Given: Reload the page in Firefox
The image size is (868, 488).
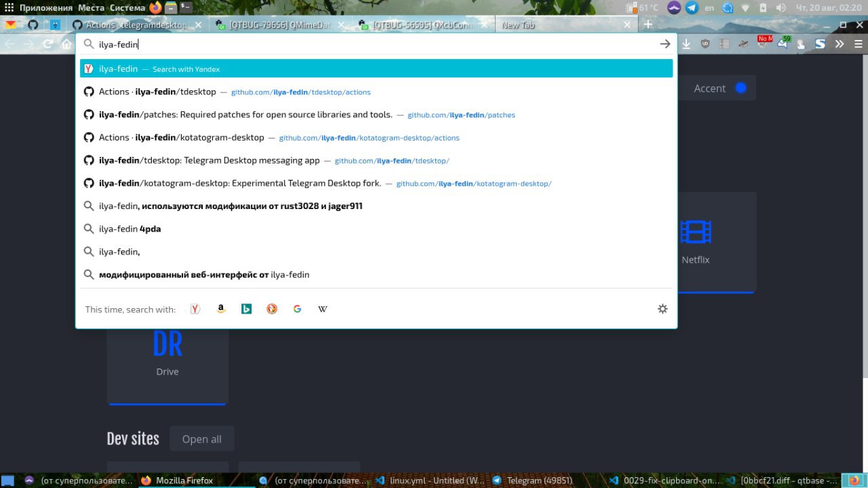Looking at the screenshot, I should [x=47, y=43].
